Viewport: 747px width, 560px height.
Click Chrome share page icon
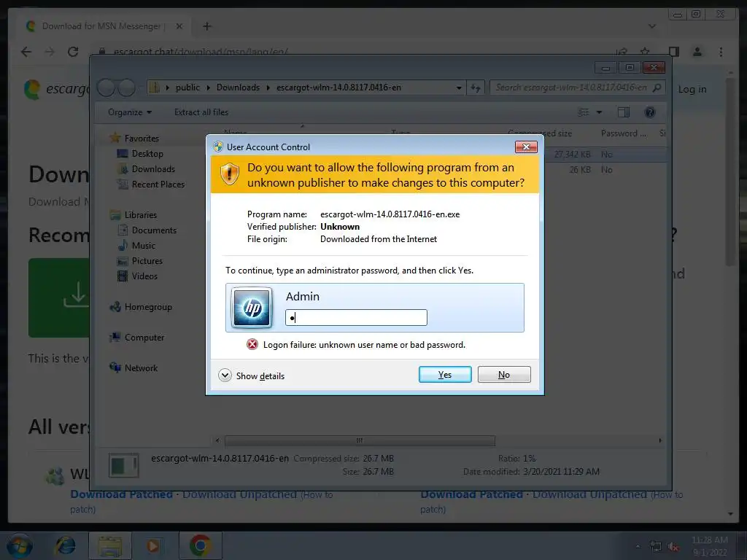(622, 52)
